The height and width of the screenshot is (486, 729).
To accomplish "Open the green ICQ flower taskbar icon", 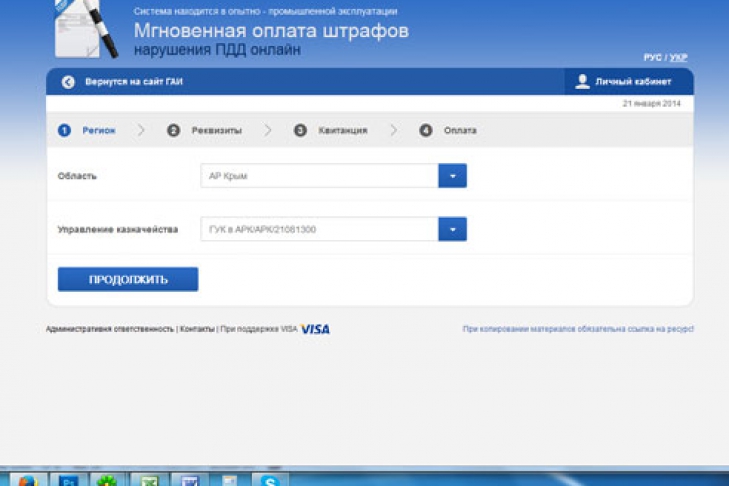I will (107, 480).
